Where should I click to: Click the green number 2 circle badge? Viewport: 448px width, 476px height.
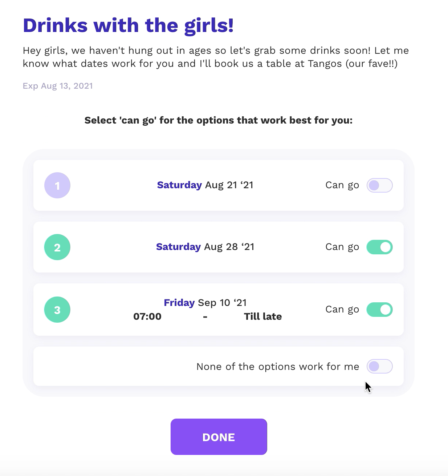[57, 247]
